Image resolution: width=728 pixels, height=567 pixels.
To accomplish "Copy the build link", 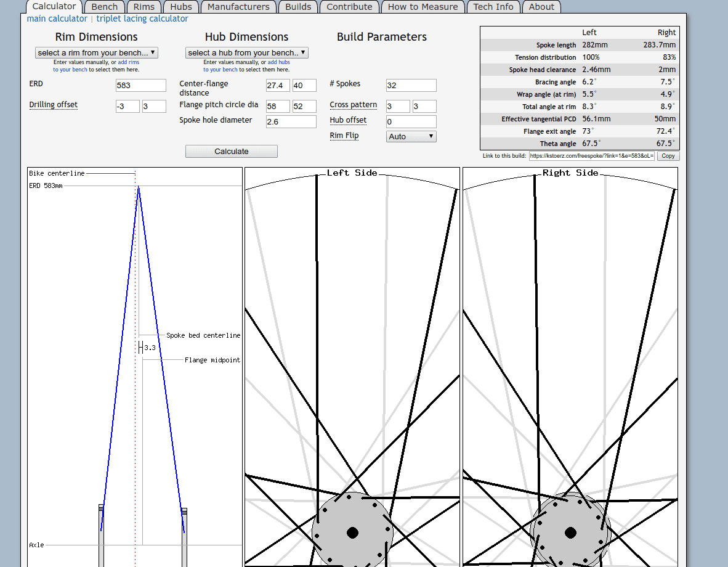I will [x=668, y=156].
